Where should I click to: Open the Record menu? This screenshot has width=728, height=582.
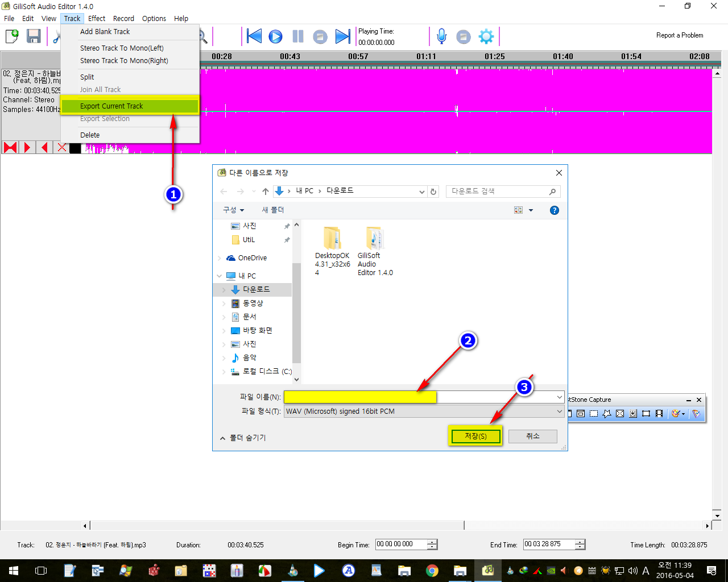123,18
